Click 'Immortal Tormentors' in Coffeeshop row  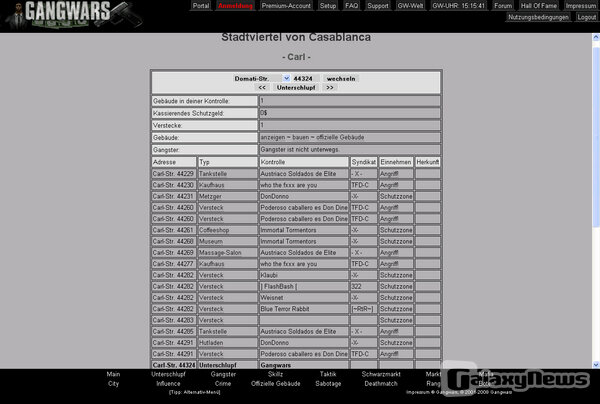click(x=289, y=230)
